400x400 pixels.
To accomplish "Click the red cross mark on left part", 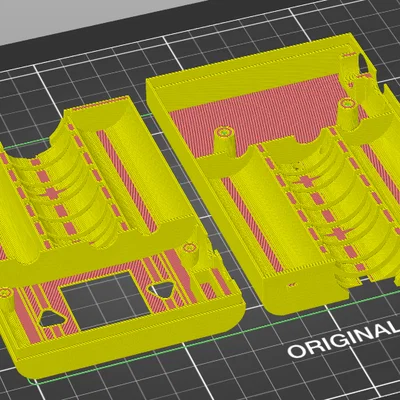I will click(x=51, y=193).
